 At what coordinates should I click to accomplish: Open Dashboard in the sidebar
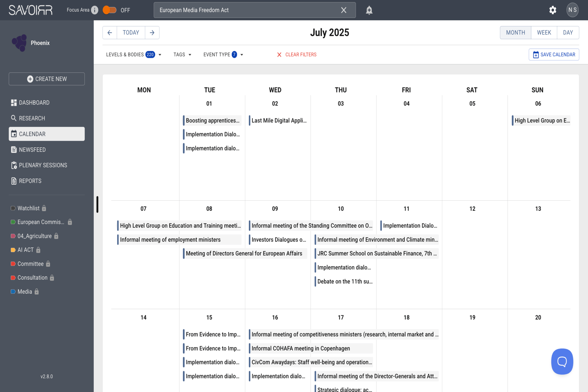pos(47,103)
